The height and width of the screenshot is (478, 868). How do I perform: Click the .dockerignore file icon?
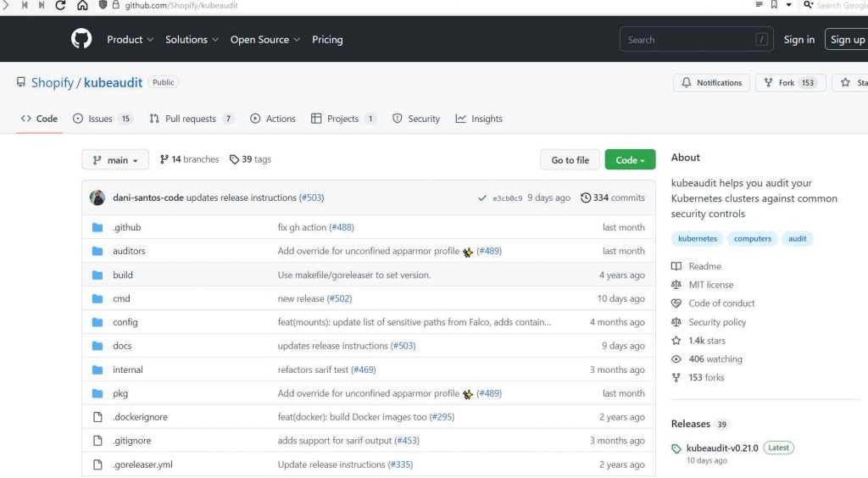[97, 417]
